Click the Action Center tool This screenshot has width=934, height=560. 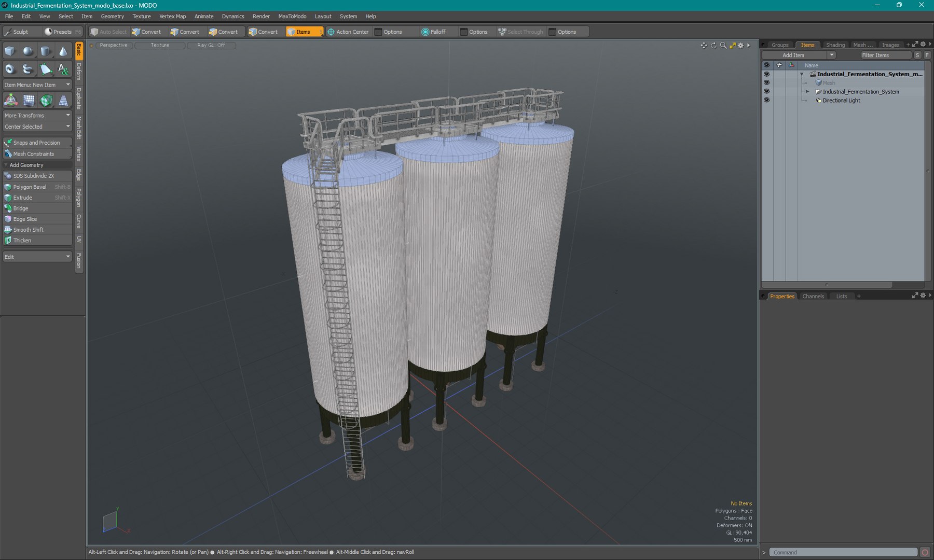347,32
